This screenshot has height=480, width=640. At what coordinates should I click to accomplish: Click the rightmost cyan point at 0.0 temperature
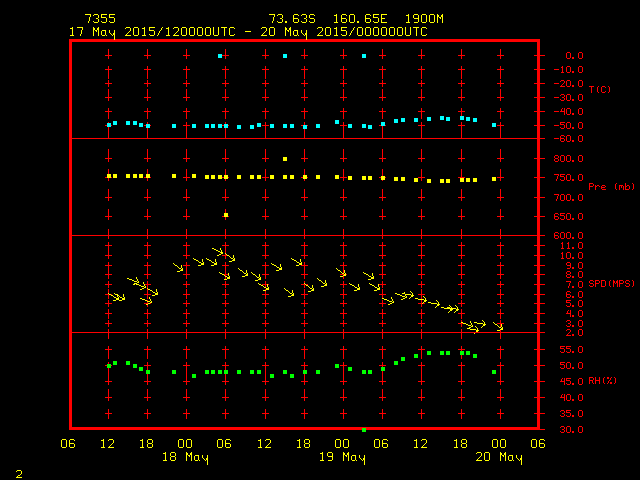[x=364, y=56]
